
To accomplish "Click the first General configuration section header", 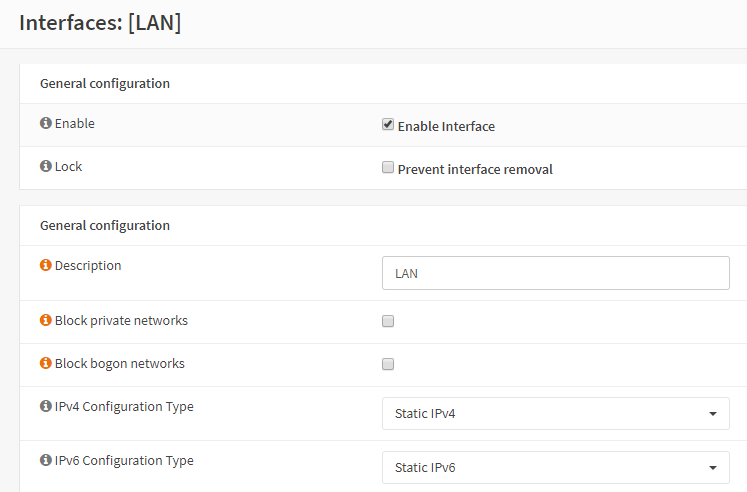I will pyautogui.click(x=105, y=83).
